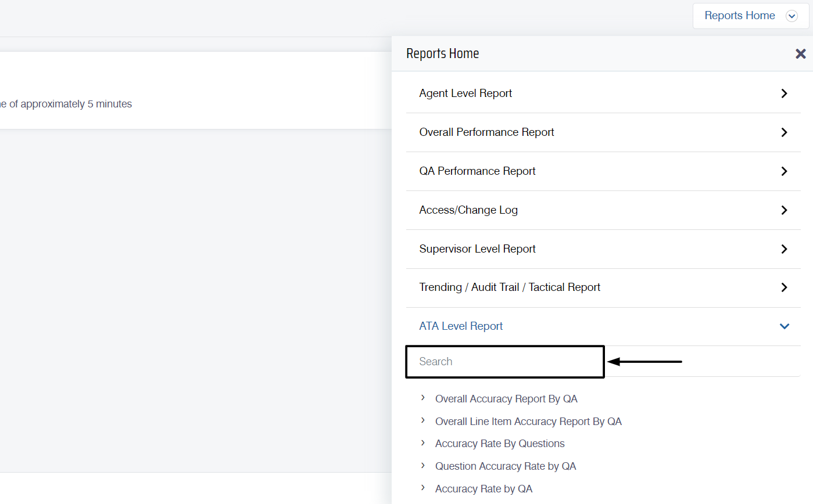Expand QA Performance Report chevron
The width and height of the screenshot is (813, 504).
pyautogui.click(x=784, y=171)
